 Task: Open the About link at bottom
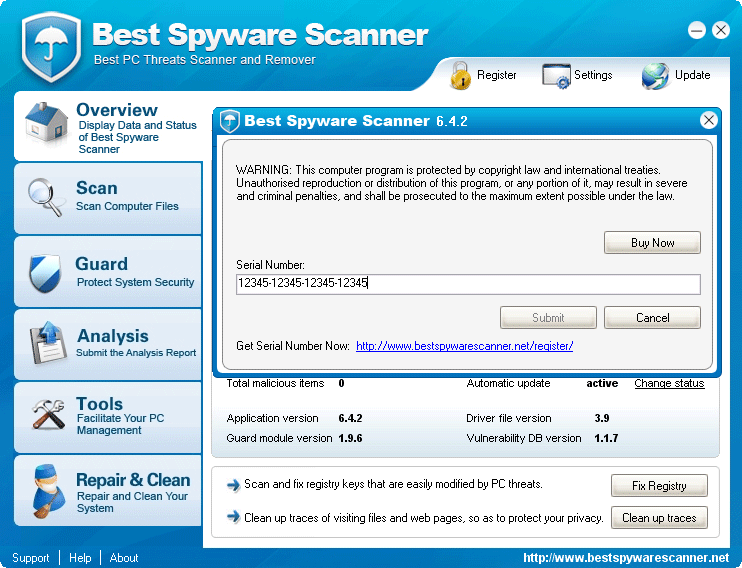click(124, 558)
